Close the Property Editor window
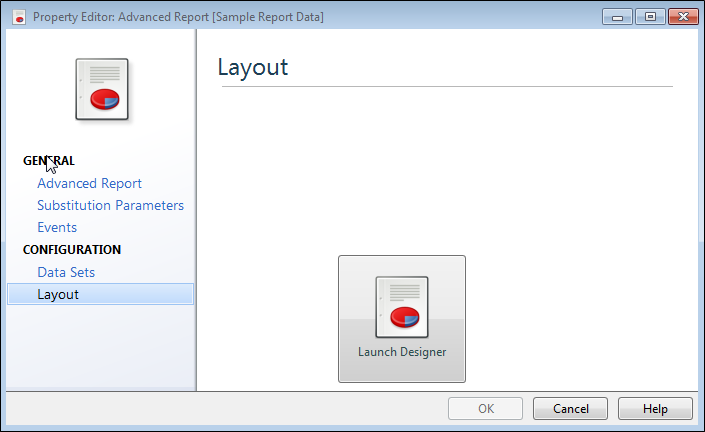705x432 pixels. (x=683, y=17)
